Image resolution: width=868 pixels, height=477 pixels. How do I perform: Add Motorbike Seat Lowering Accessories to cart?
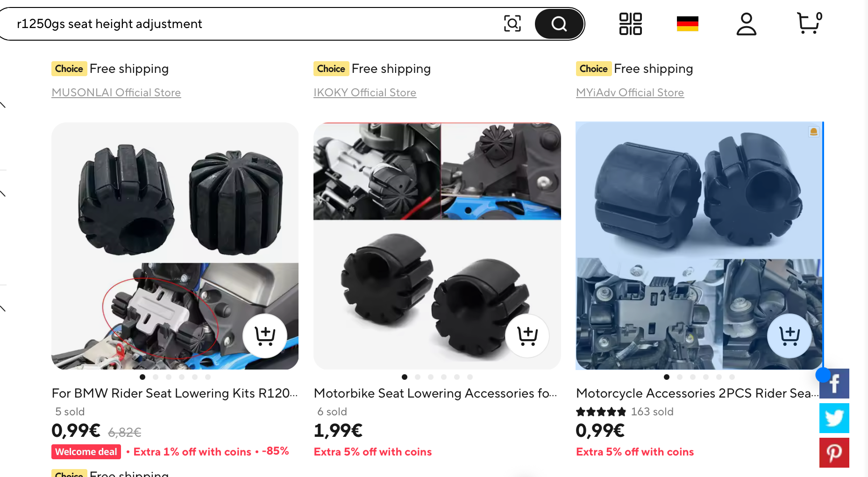527,335
